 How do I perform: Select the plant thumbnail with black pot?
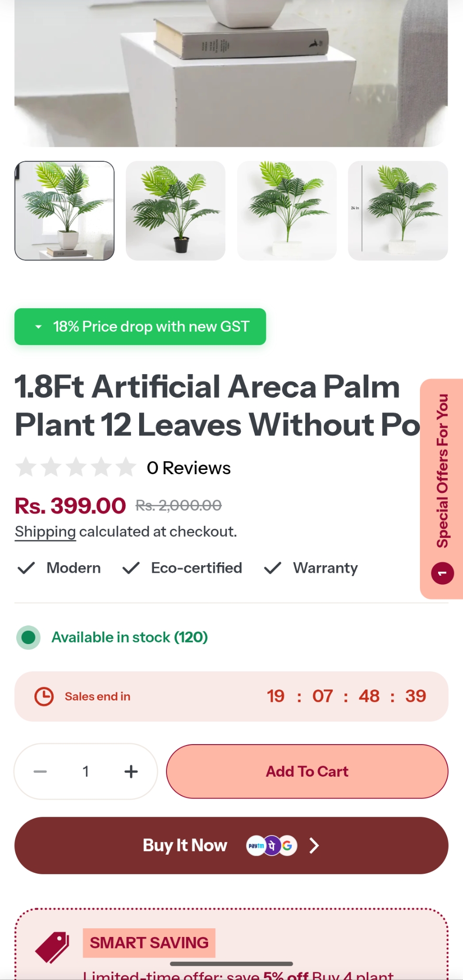(176, 211)
